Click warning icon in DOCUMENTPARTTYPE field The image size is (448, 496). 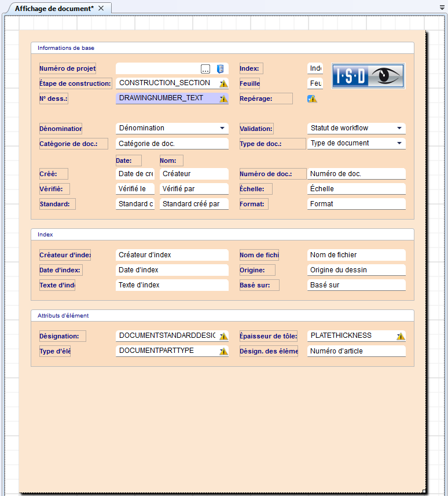tap(223, 351)
